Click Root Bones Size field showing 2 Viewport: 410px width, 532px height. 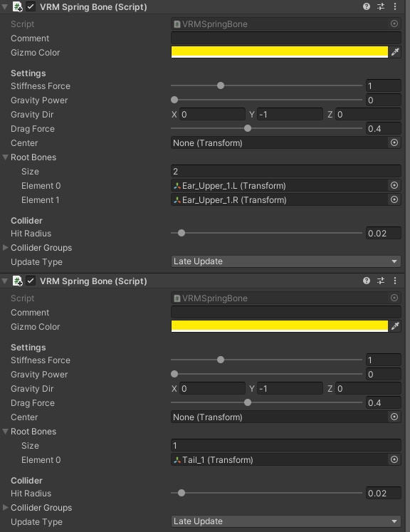(x=286, y=171)
